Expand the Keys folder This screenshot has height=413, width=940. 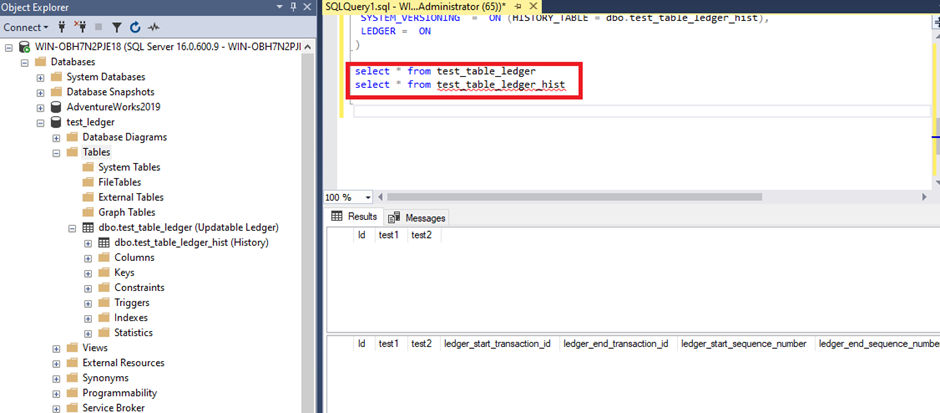click(x=88, y=273)
